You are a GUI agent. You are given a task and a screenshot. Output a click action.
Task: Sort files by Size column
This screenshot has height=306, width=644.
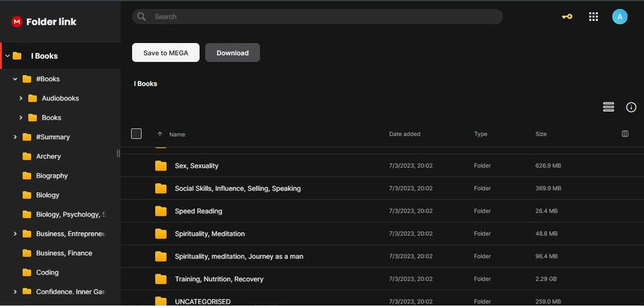tap(541, 134)
